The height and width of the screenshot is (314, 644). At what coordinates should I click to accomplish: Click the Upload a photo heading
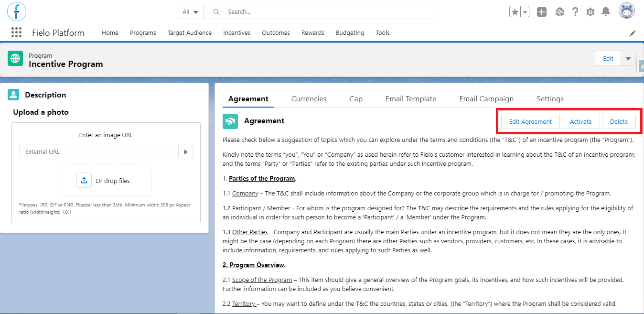point(41,112)
